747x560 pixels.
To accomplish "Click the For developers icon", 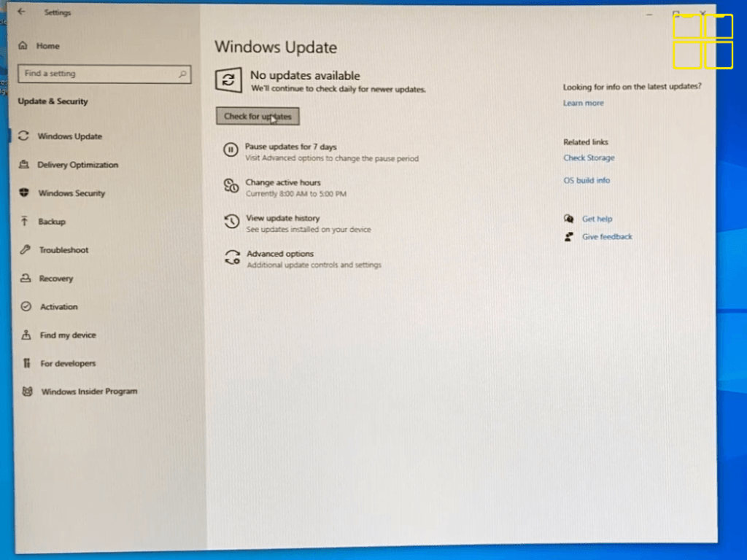I will 26,363.
